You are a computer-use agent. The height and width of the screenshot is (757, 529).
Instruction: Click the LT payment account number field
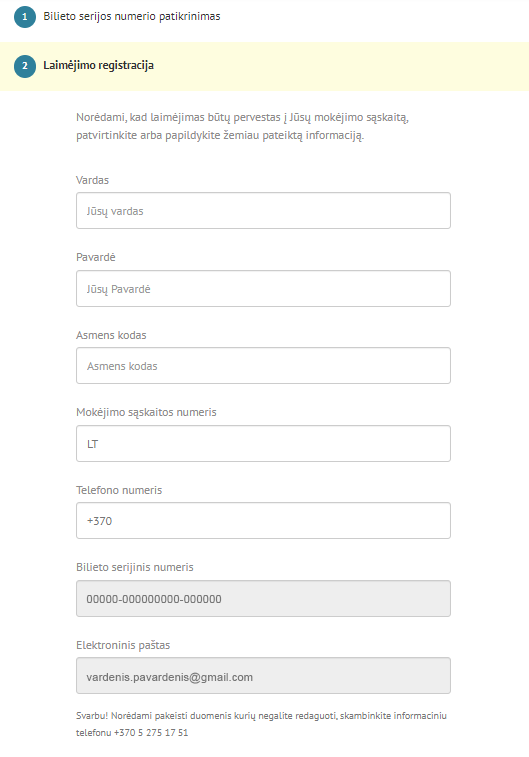click(x=263, y=444)
